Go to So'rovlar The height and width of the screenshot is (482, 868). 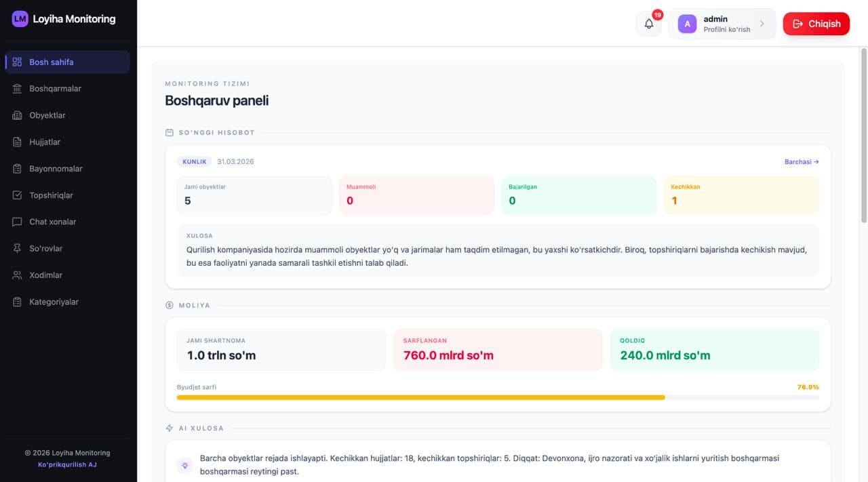tap(67, 249)
